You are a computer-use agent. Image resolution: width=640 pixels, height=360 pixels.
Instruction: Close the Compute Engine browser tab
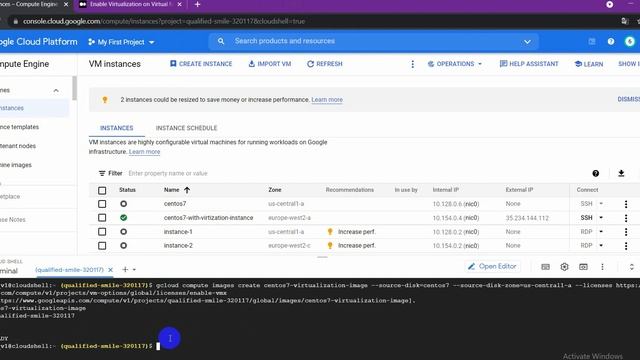[66, 4]
